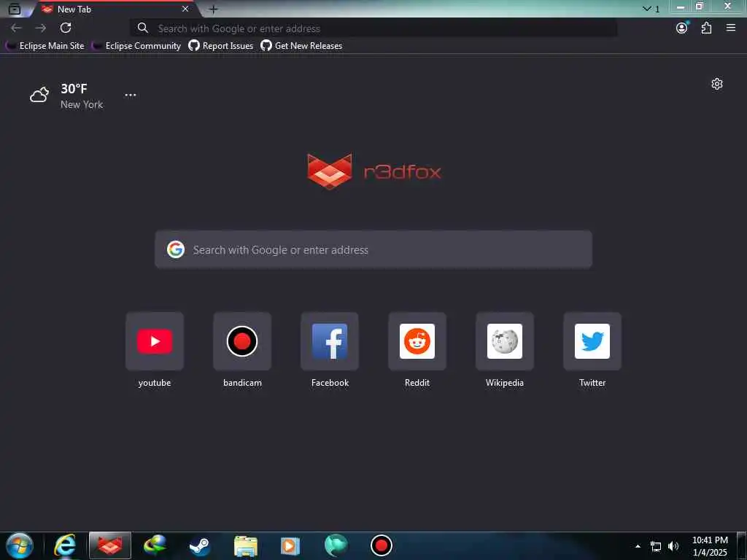Reload the current page

[66, 28]
